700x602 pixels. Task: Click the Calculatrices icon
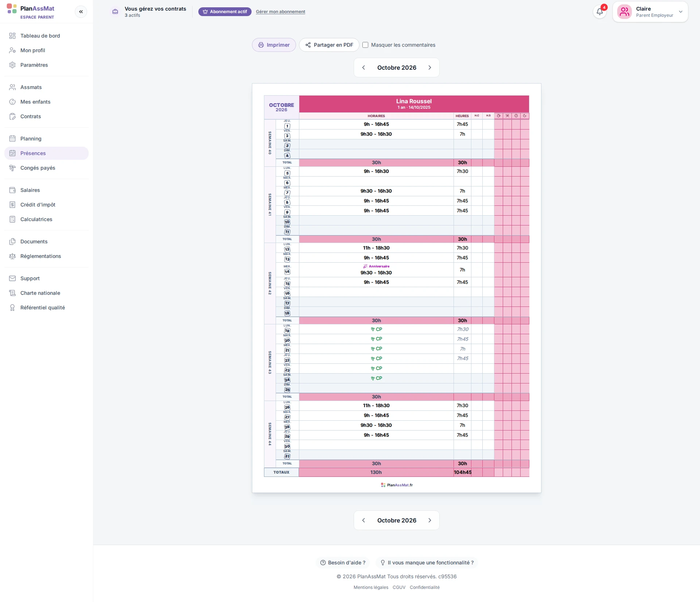pos(12,219)
